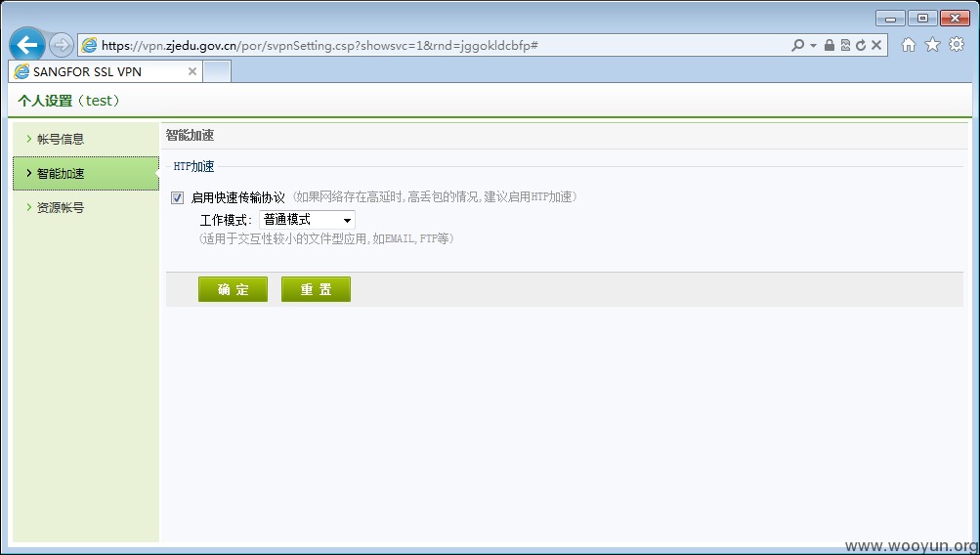Stop loading with the X icon

876,45
